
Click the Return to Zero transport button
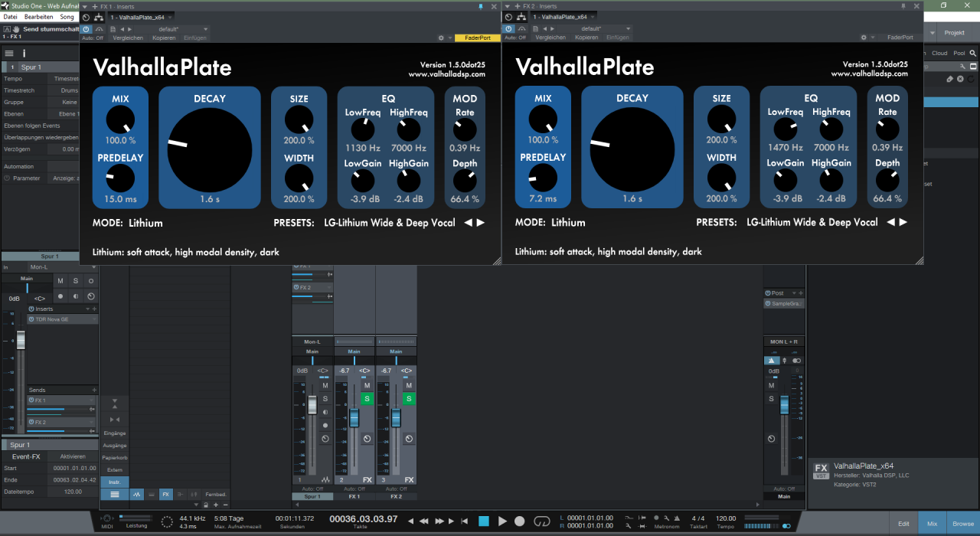click(x=464, y=521)
